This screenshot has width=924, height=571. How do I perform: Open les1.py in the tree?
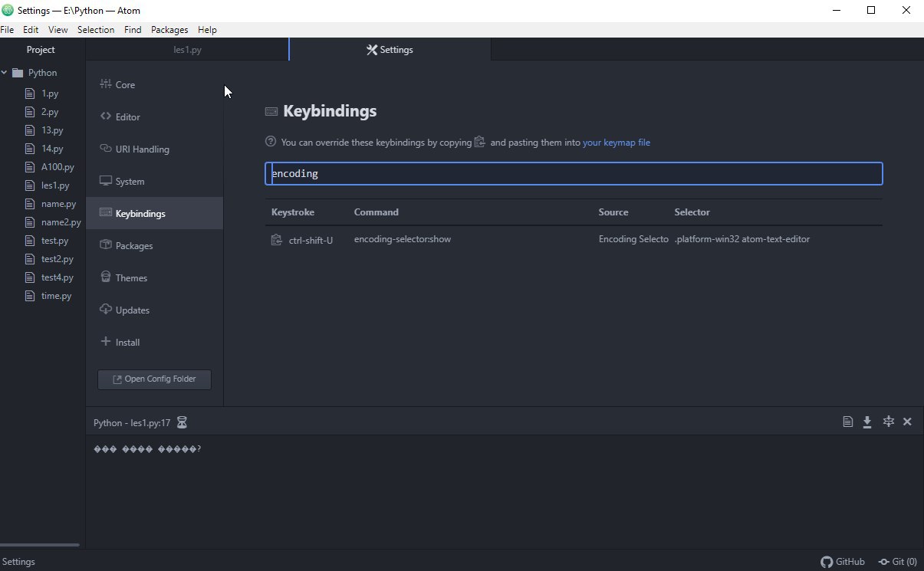[x=55, y=185]
